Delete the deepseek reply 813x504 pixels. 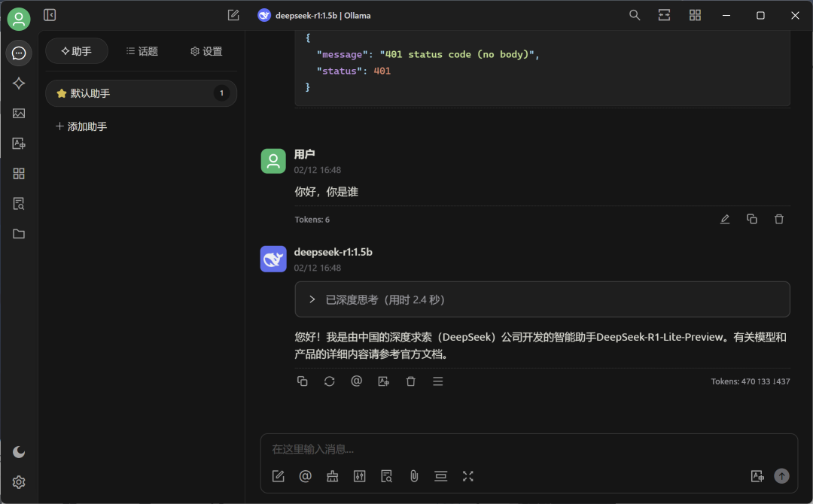tap(411, 381)
